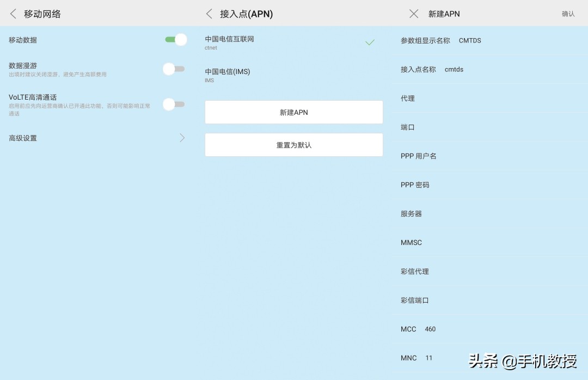Tap 确认 to save the new APN
The height and width of the screenshot is (380, 588).
click(x=568, y=14)
